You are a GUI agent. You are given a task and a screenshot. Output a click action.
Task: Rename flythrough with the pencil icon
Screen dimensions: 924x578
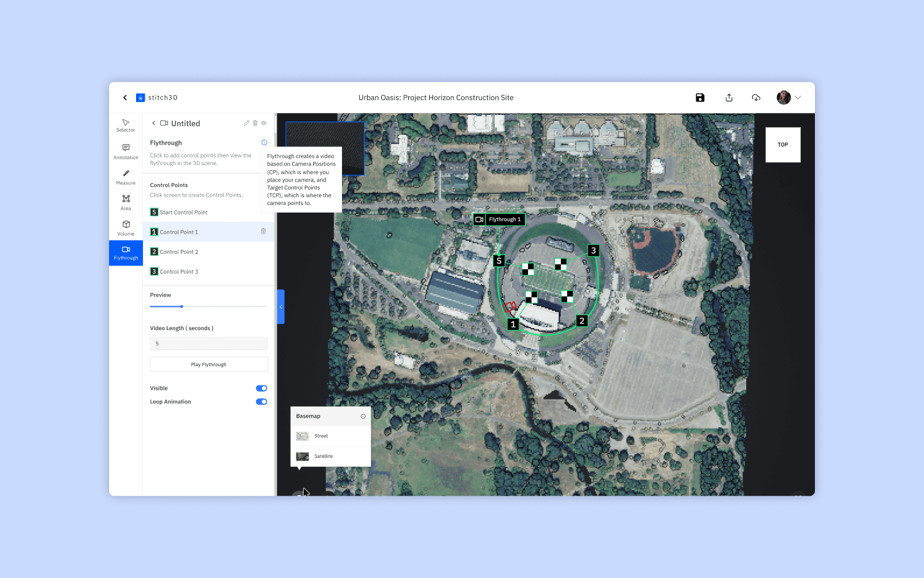pos(246,123)
